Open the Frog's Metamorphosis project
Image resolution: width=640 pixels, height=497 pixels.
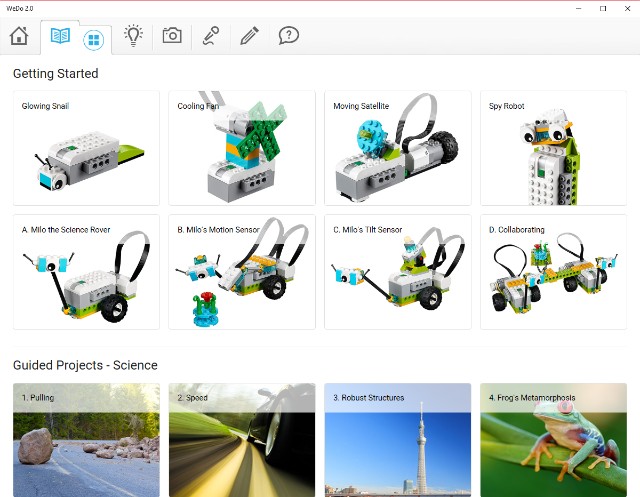click(x=554, y=440)
